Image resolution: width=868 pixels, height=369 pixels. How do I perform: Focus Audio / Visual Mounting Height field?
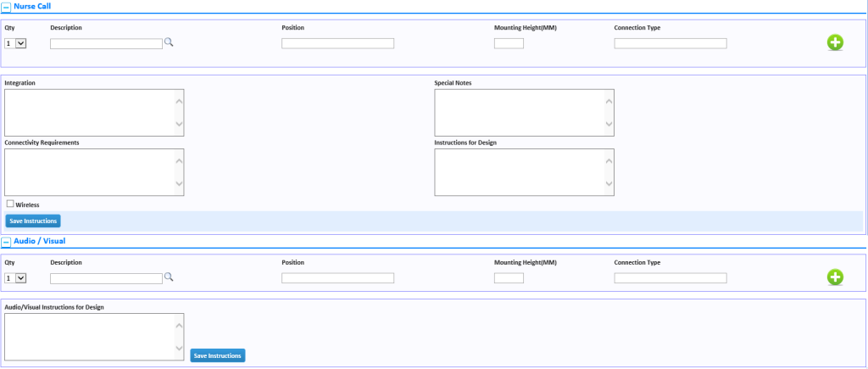[509, 278]
